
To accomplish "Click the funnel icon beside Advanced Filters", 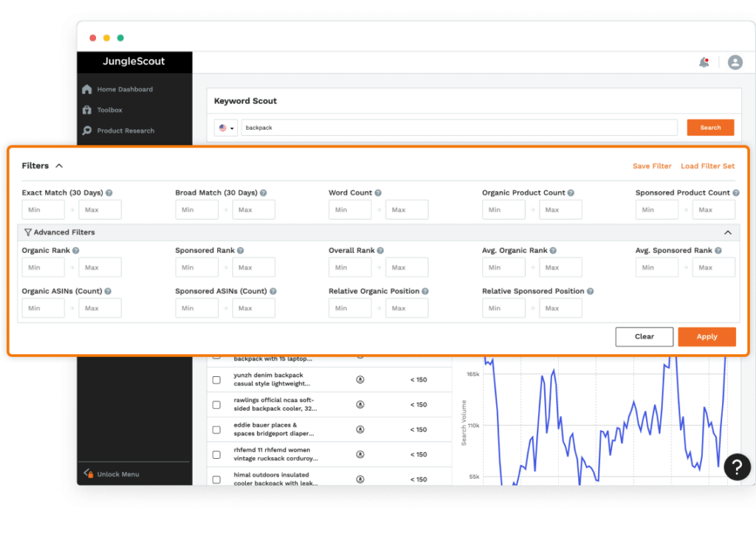I will (28, 232).
